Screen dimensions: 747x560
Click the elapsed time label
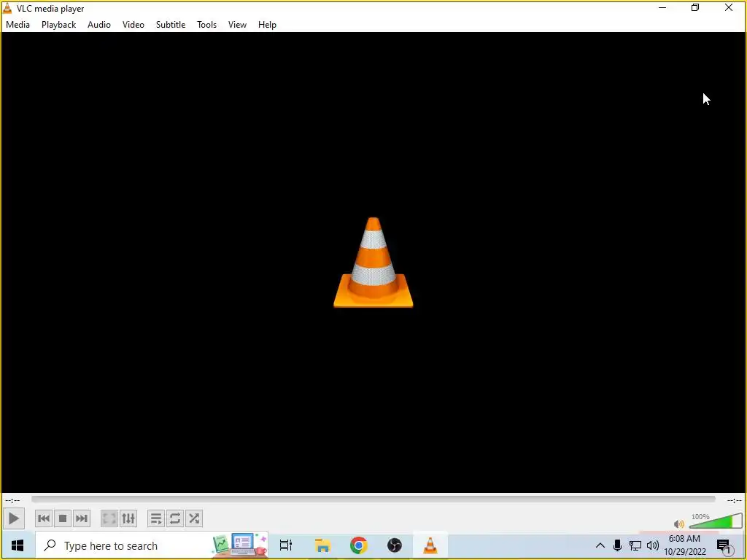(12, 500)
